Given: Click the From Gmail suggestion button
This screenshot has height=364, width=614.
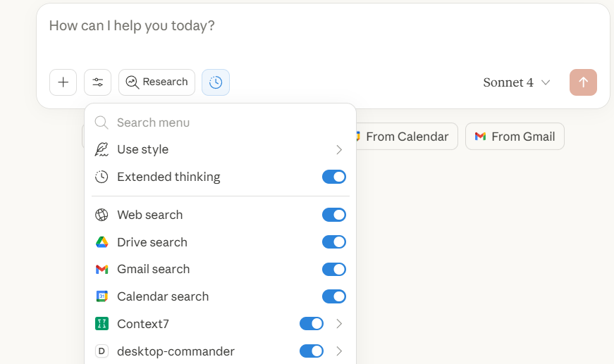Looking at the screenshot, I should 515,137.
